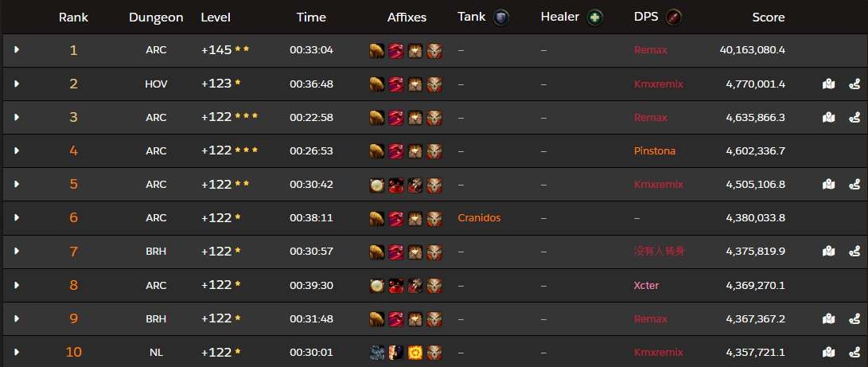Open the map icon in the rank 9 row

(828, 318)
